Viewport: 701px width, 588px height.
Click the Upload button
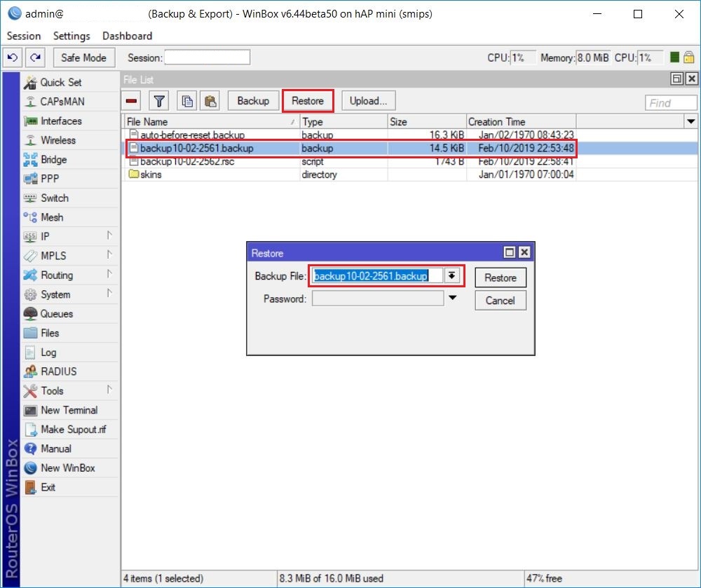(x=368, y=100)
